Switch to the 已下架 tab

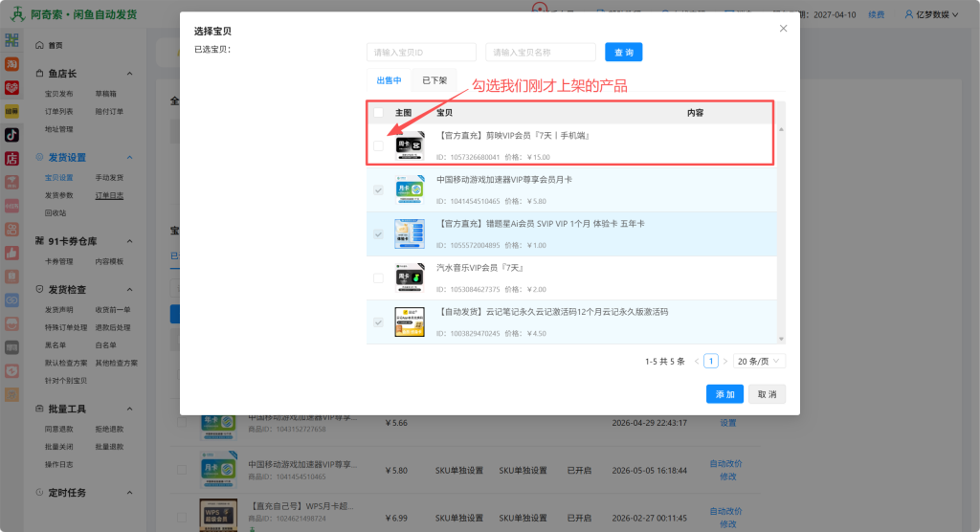click(x=434, y=80)
